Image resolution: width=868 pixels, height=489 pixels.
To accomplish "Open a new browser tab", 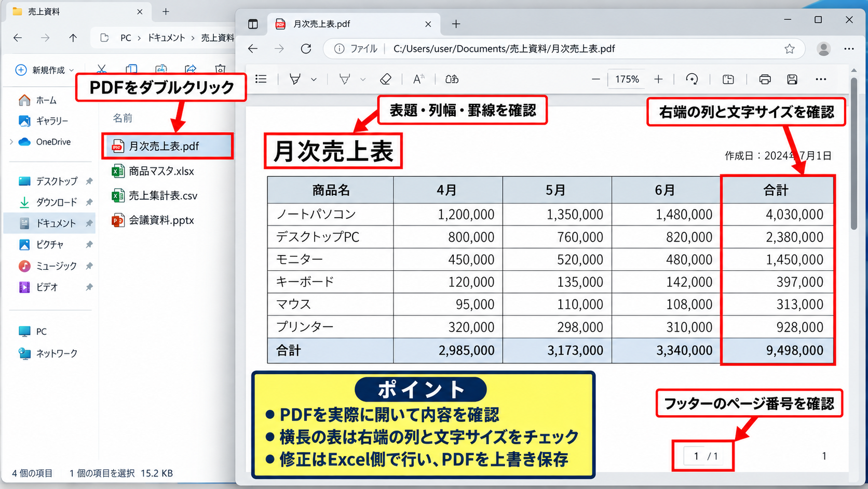I will coord(456,24).
